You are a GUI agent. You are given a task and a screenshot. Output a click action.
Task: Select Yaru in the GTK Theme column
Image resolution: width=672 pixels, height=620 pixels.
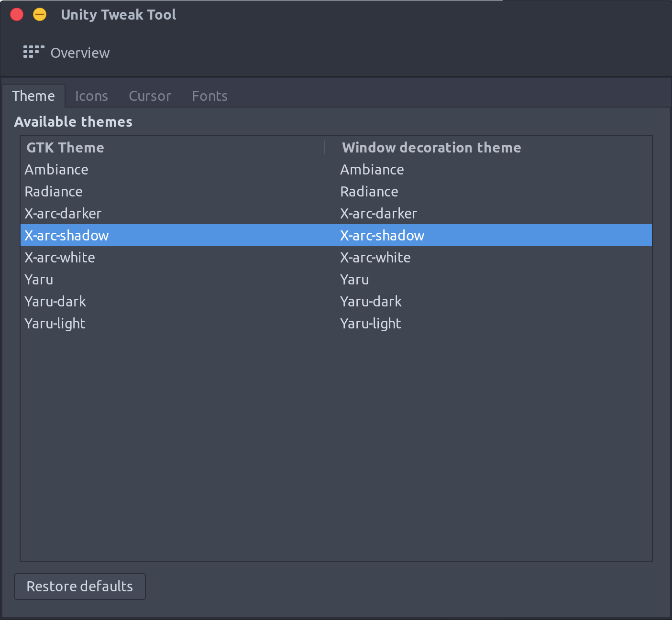pos(39,280)
